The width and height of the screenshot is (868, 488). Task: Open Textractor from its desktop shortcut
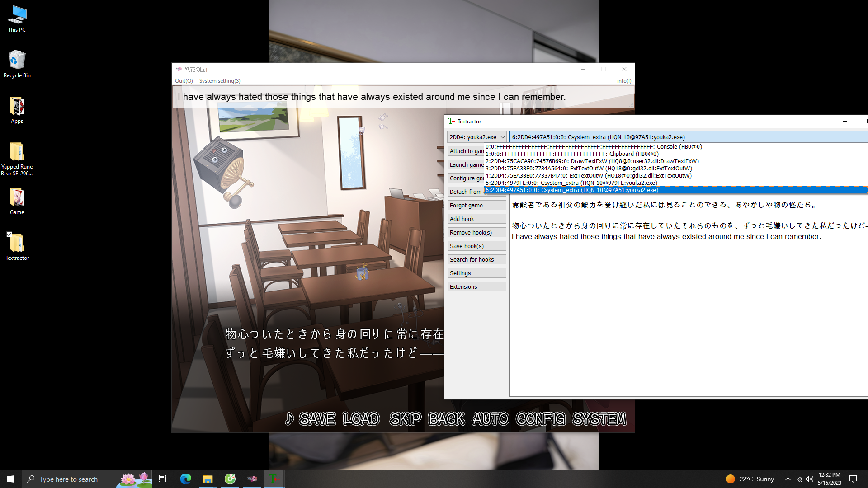coord(17,244)
